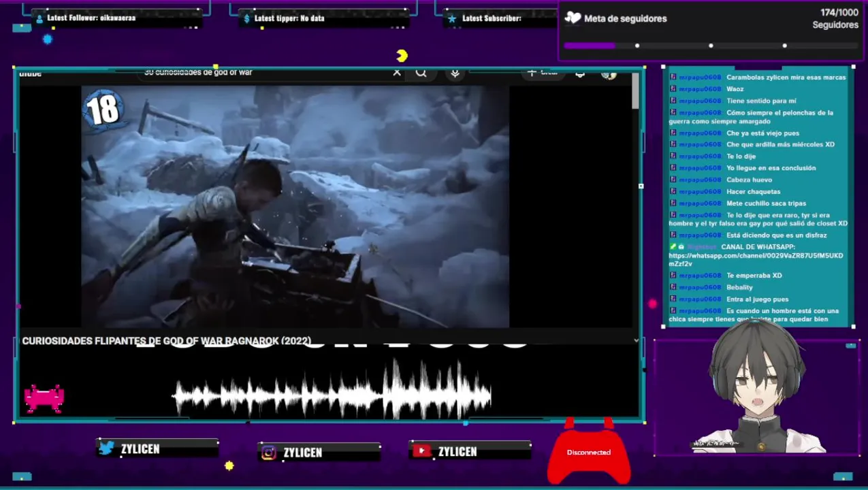Click the ZYLICEN YouTube handle label
This screenshot has width=868, height=490.
pyautogui.click(x=457, y=451)
